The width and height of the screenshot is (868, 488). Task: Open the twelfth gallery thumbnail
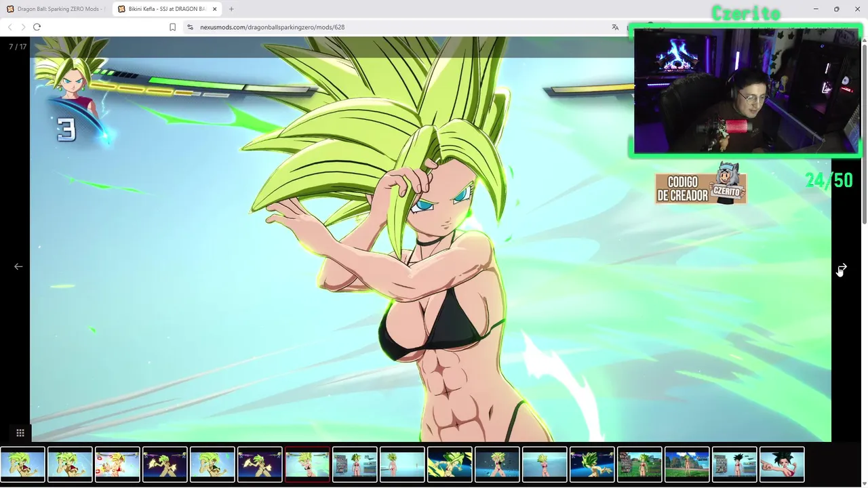[545, 464]
